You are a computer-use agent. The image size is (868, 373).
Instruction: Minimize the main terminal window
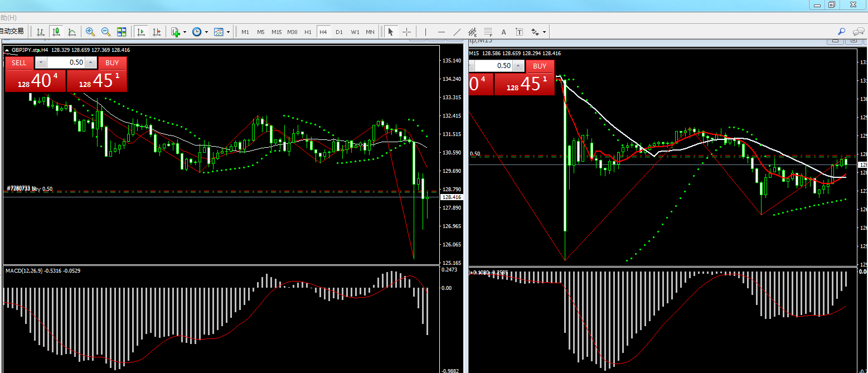point(817,4)
